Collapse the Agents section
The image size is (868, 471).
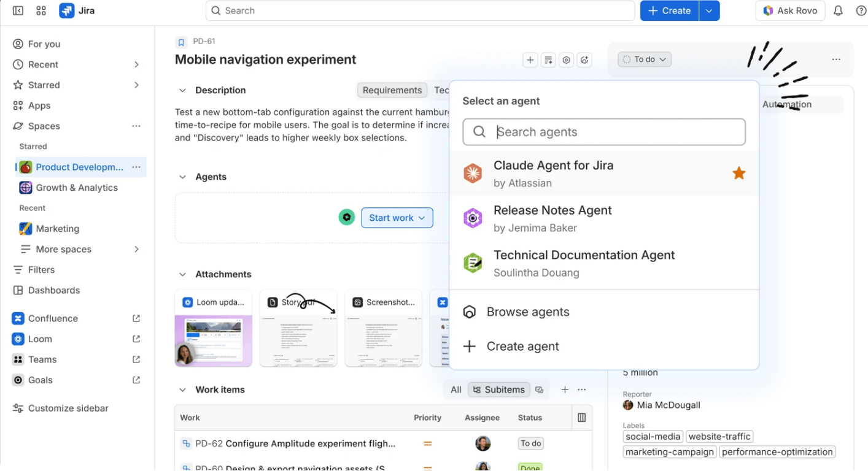click(x=182, y=177)
